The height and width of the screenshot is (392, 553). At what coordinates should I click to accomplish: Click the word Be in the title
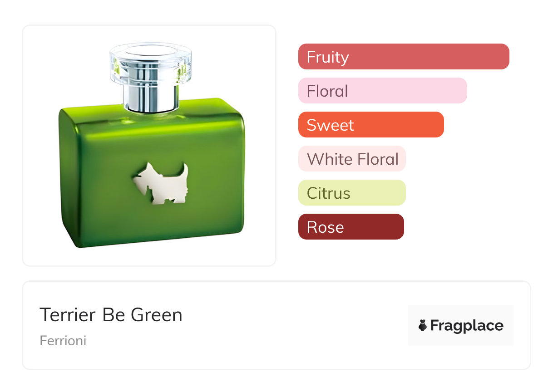(113, 315)
